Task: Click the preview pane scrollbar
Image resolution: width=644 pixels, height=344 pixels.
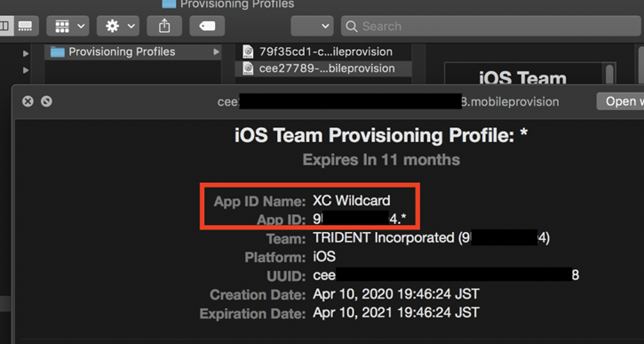Action: click(609, 75)
